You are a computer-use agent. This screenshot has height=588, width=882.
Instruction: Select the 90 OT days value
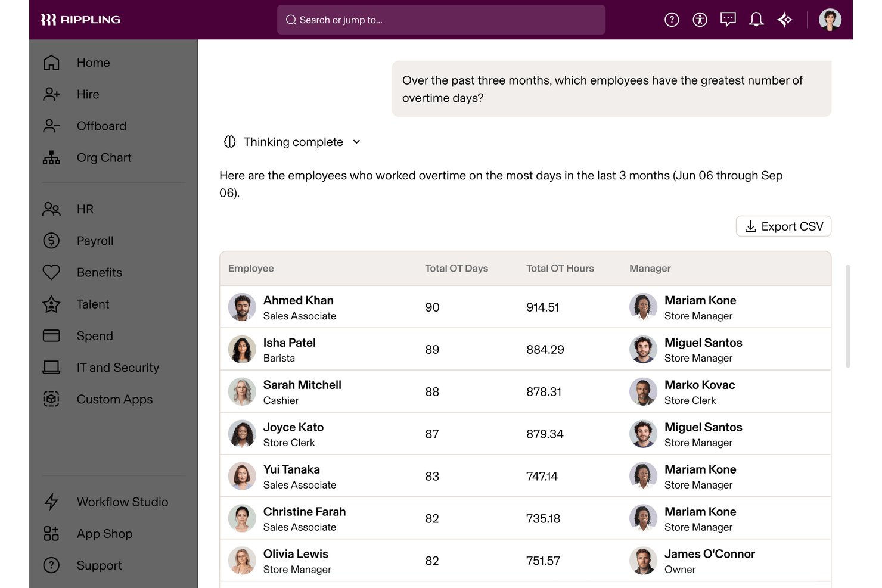[x=432, y=307]
